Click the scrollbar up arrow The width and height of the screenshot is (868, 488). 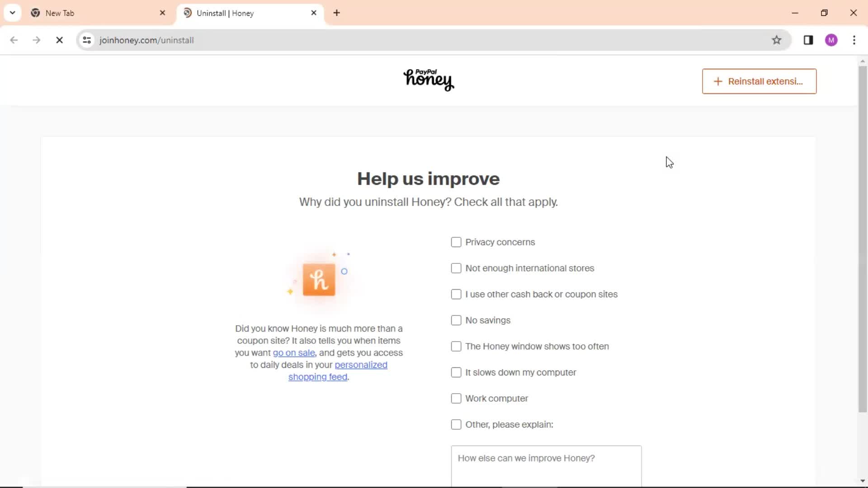coord(863,61)
